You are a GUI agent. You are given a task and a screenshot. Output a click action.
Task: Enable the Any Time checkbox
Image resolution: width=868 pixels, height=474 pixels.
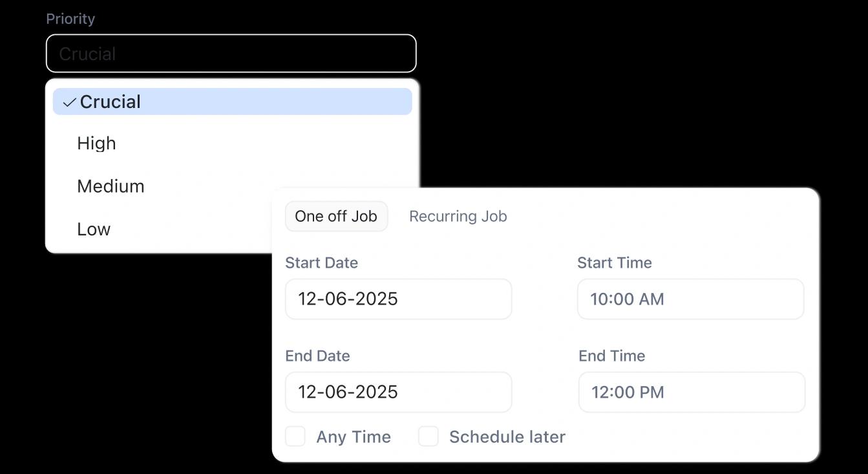295,436
